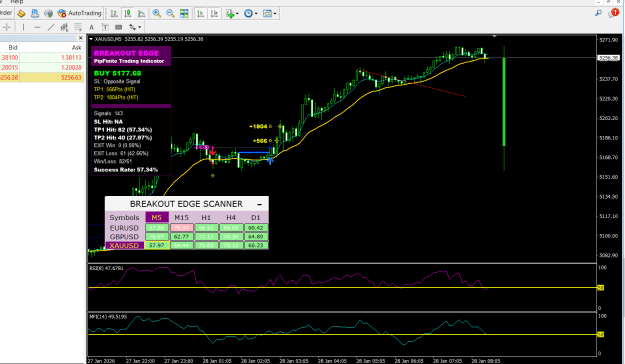Minimize the Breakout Edge Scanner panel

pos(259,204)
